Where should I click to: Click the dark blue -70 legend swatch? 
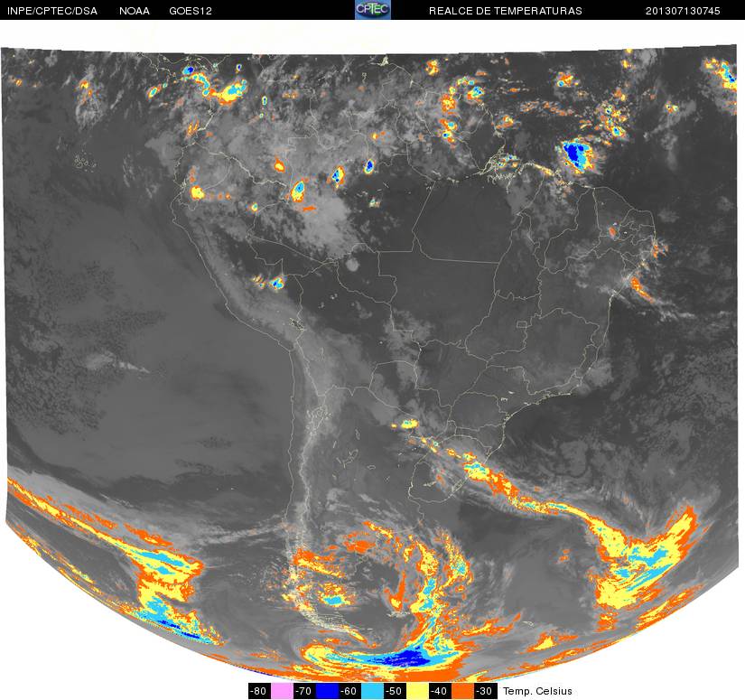coord(328,691)
